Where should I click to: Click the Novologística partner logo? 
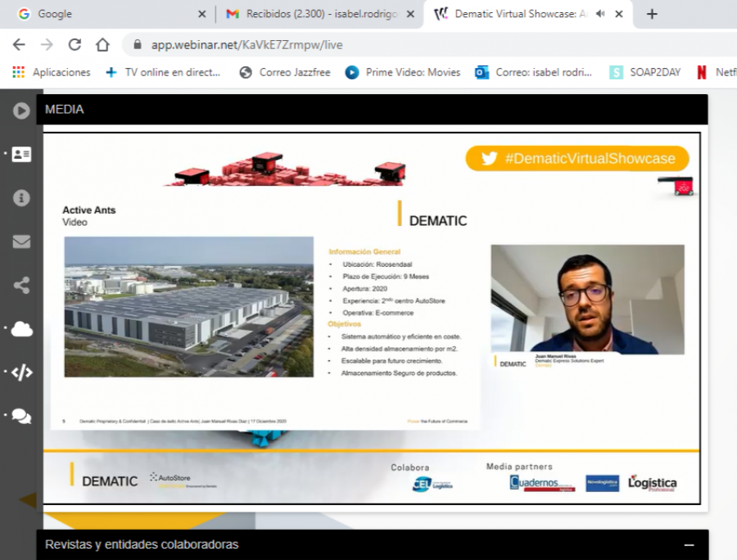click(602, 483)
